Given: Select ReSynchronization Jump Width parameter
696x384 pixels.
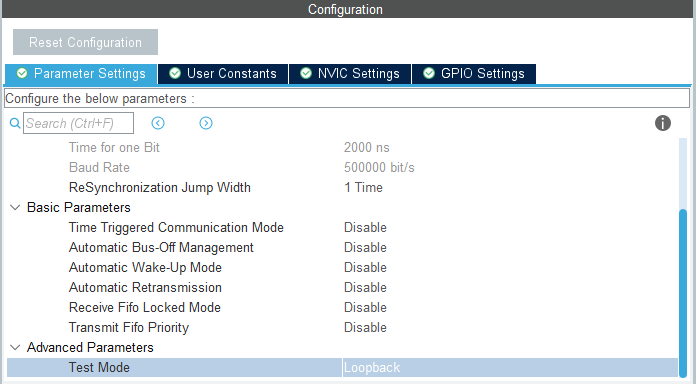Looking at the screenshot, I should tap(160, 187).
